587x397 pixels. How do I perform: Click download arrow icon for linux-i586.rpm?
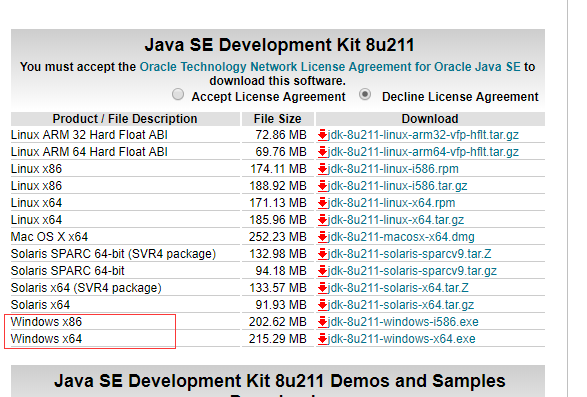[x=322, y=169]
